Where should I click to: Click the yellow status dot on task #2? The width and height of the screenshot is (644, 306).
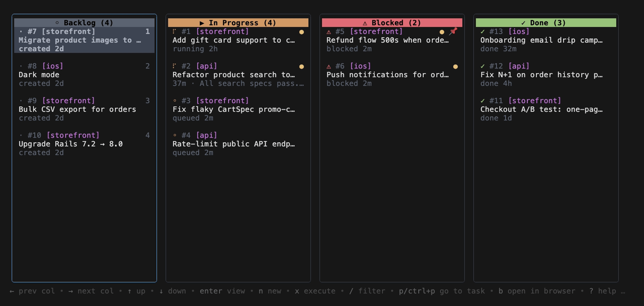coord(301,66)
